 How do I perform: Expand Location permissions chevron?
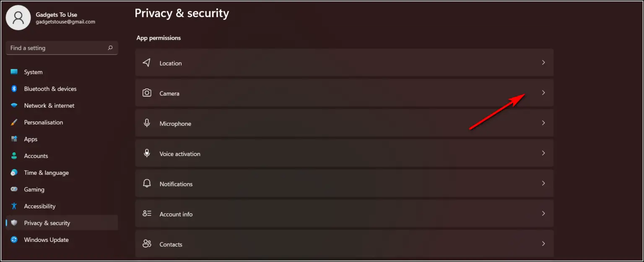(x=543, y=62)
